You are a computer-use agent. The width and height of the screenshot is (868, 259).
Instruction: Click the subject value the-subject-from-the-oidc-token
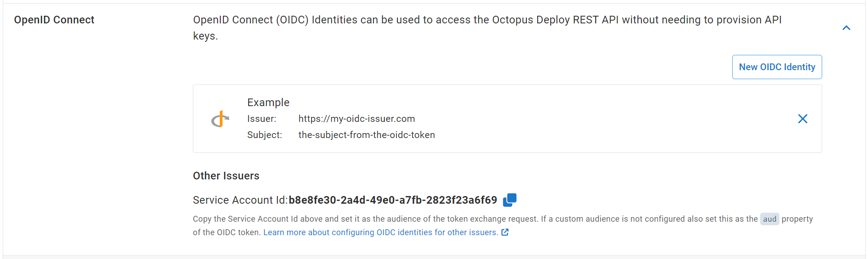366,135
